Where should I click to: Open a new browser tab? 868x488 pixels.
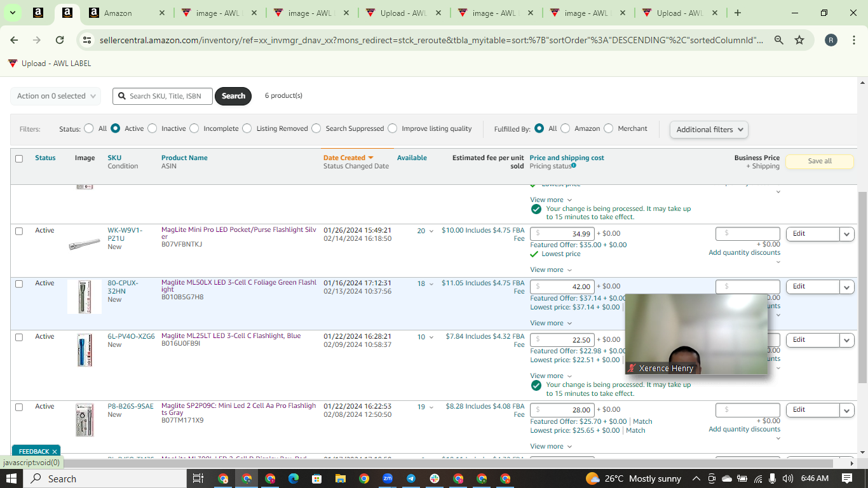click(738, 13)
